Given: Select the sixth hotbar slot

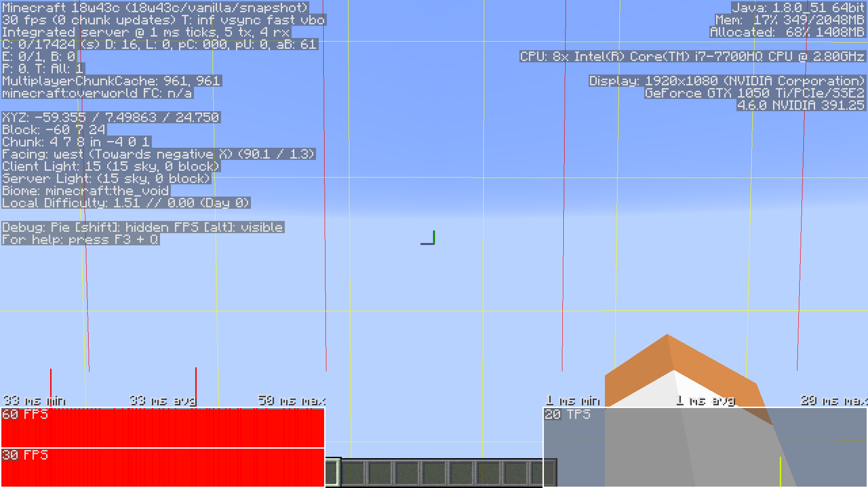Looking at the screenshot, I should [462, 473].
